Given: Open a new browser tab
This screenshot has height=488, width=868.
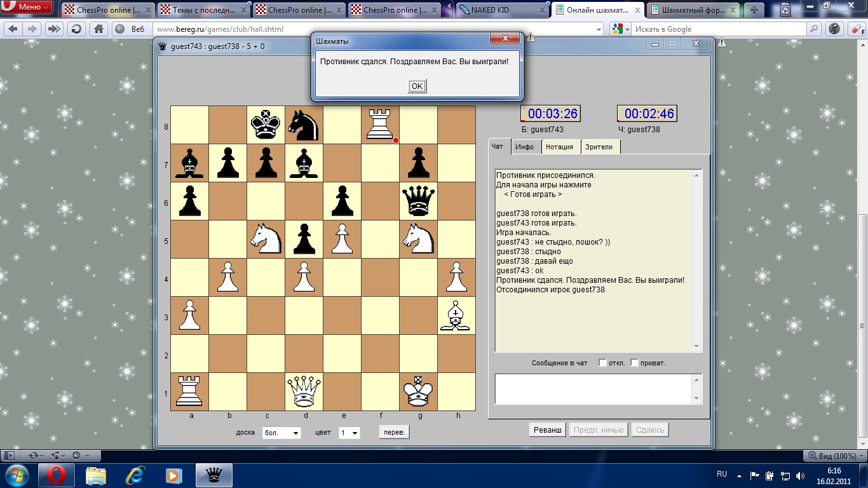Looking at the screenshot, I should [x=754, y=10].
